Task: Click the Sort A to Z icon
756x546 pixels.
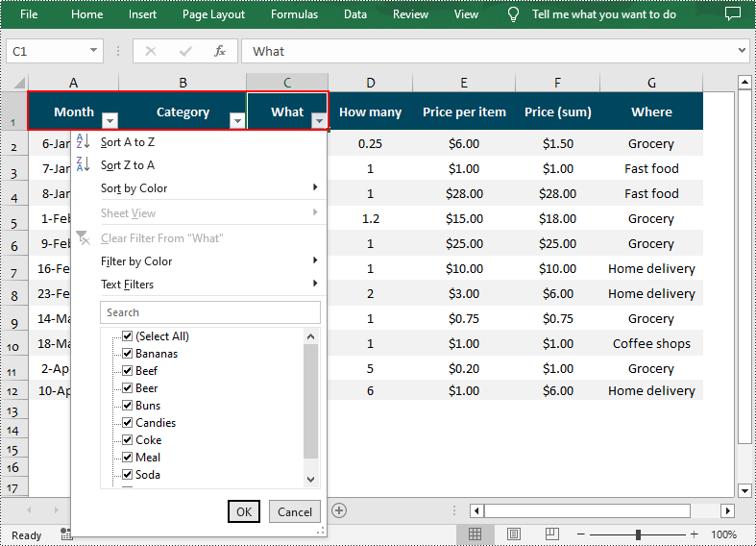Action: tap(83, 142)
